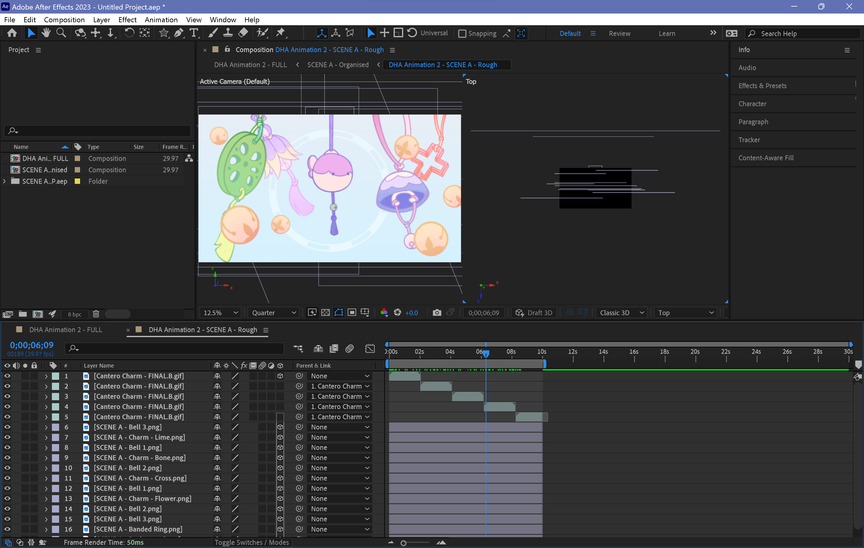This screenshot has width=864, height=548.
Task: Hide the Banded Ring.png layer
Action: (x=7, y=529)
